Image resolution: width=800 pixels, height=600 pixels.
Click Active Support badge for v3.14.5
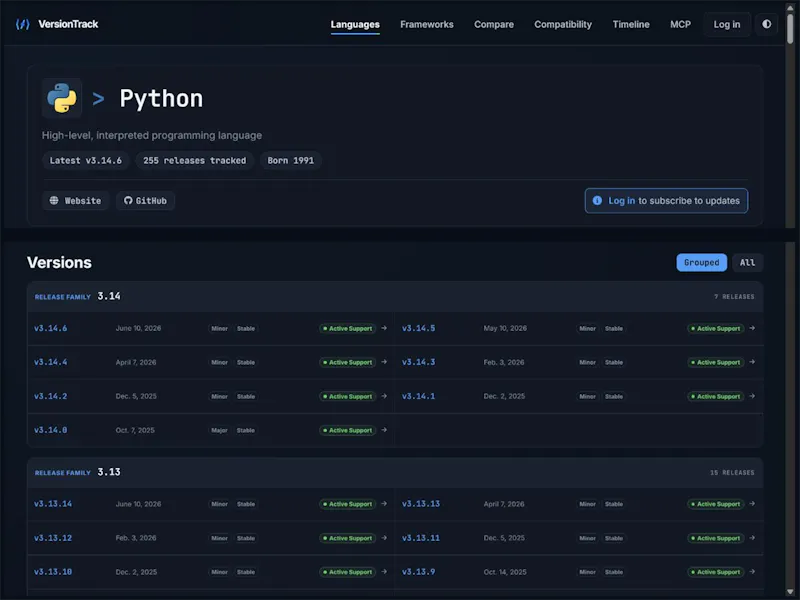click(715, 329)
